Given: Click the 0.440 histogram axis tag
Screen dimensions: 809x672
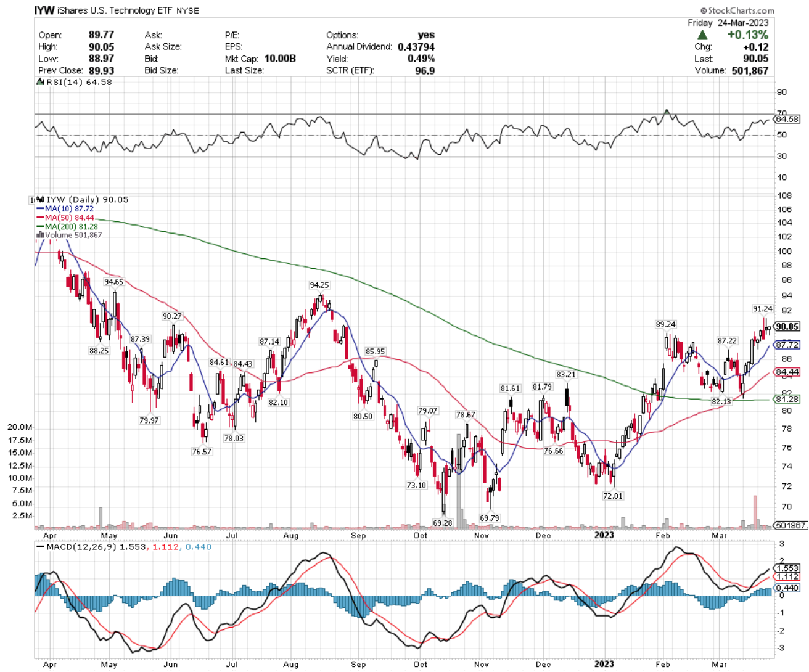Looking at the screenshot, I should (787, 588).
